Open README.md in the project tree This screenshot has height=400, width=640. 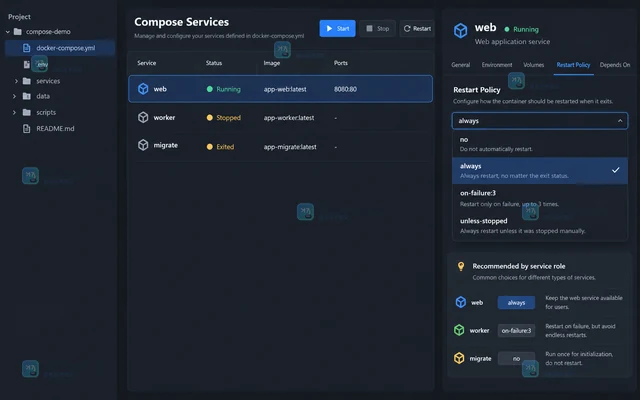55,129
